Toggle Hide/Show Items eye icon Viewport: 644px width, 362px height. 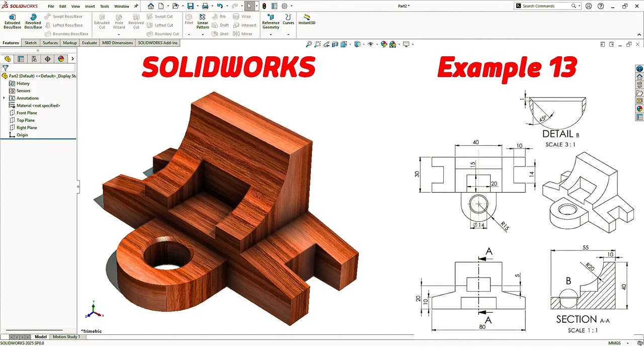[x=371, y=44]
